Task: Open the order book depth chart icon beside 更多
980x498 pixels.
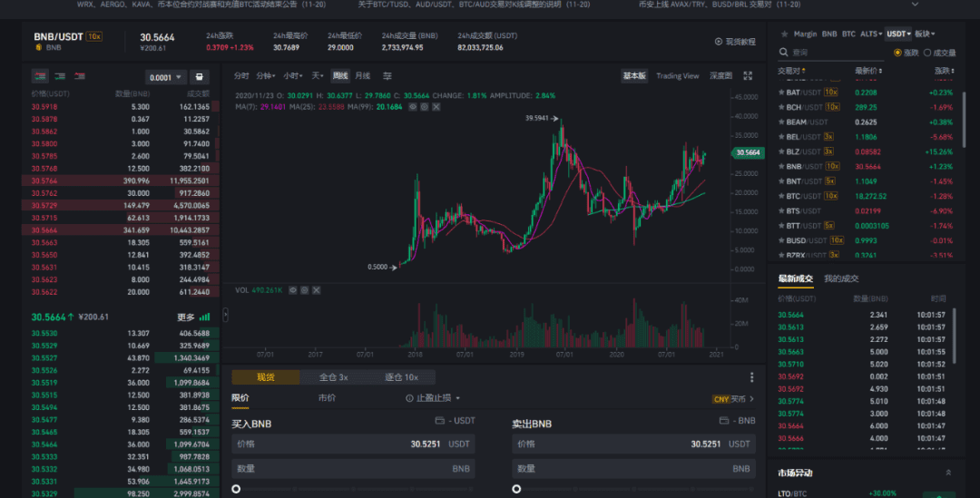Action: pyautogui.click(x=204, y=317)
